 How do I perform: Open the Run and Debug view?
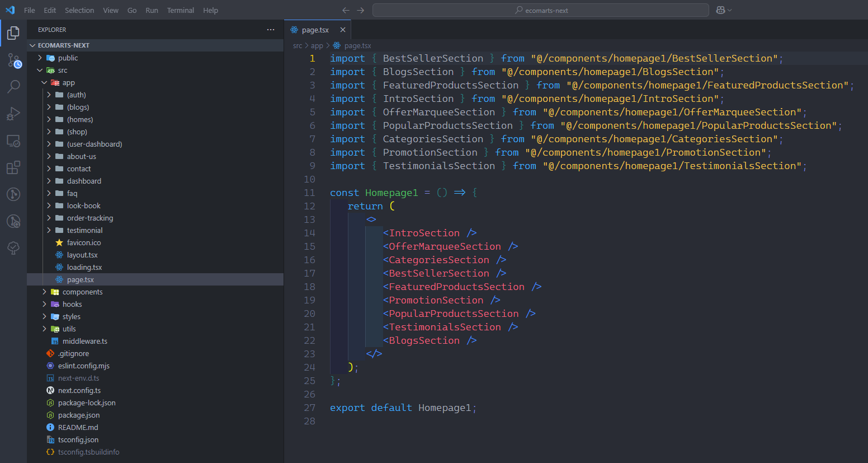click(13, 114)
